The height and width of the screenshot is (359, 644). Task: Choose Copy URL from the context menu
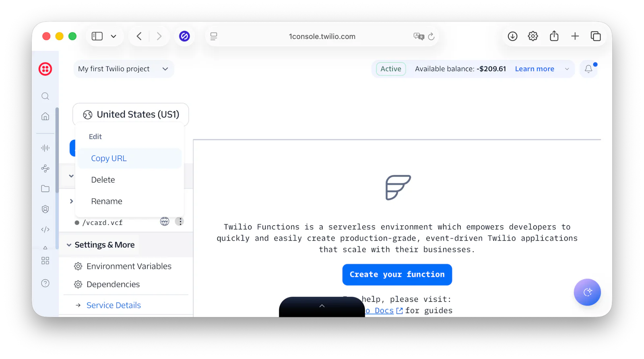(x=130, y=158)
